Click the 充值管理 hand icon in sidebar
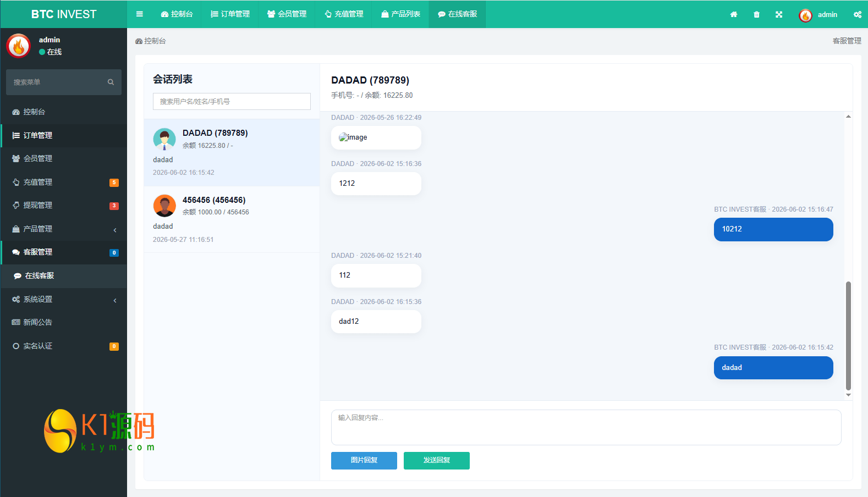This screenshot has width=868, height=497. (x=16, y=182)
